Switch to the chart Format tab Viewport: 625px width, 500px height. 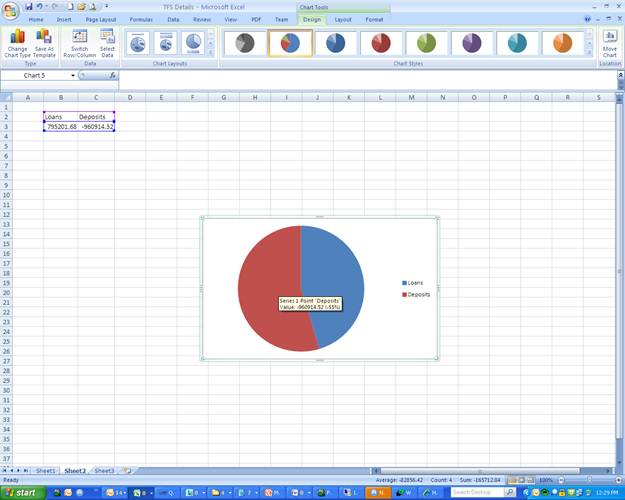[374, 20]
